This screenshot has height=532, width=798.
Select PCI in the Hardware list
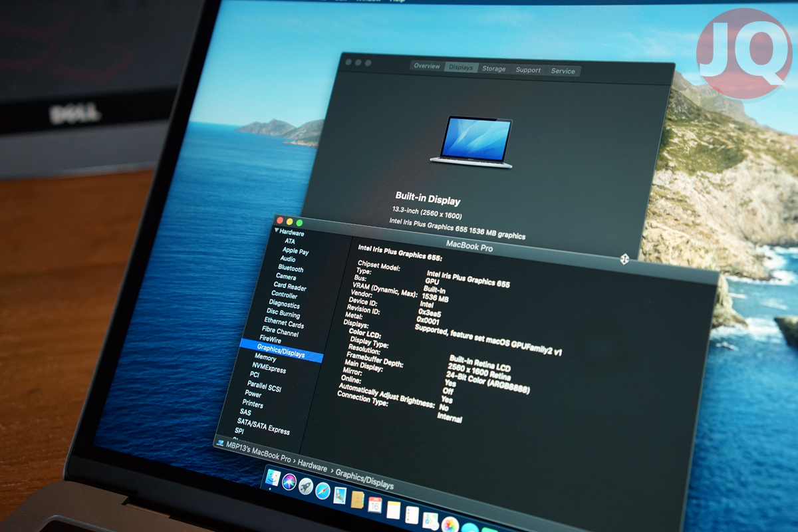(x=255, y=376)
